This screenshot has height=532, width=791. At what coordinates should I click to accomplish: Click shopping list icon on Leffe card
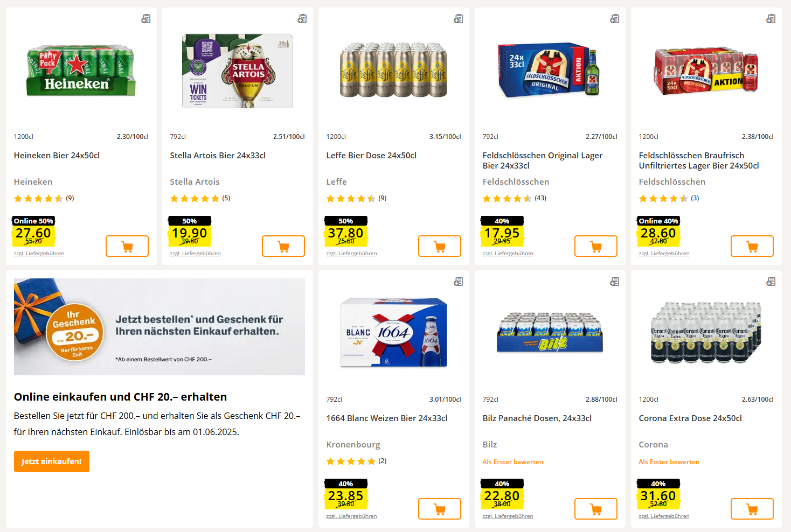pyautogui.click(x=459, y=19)
